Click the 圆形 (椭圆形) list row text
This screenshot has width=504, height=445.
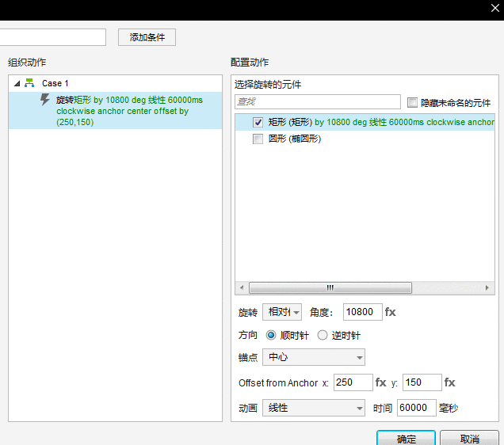(x=295, y=139)
